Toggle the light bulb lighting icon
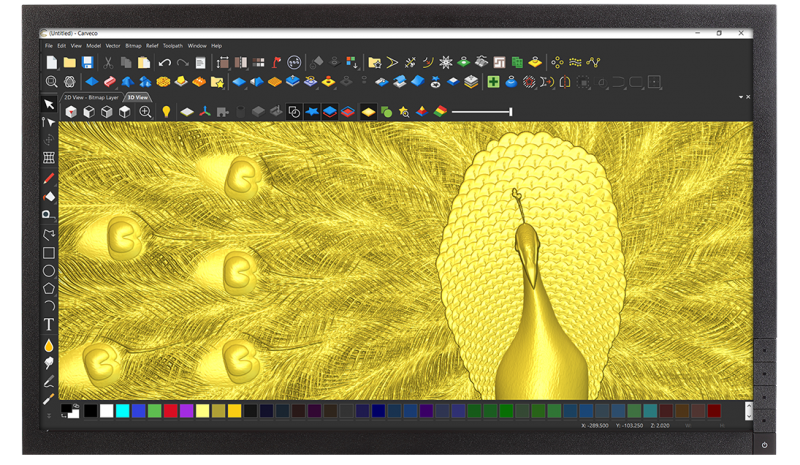Image resolution: width=800 pixels, height=465 pixels. [x=166, y=111]
